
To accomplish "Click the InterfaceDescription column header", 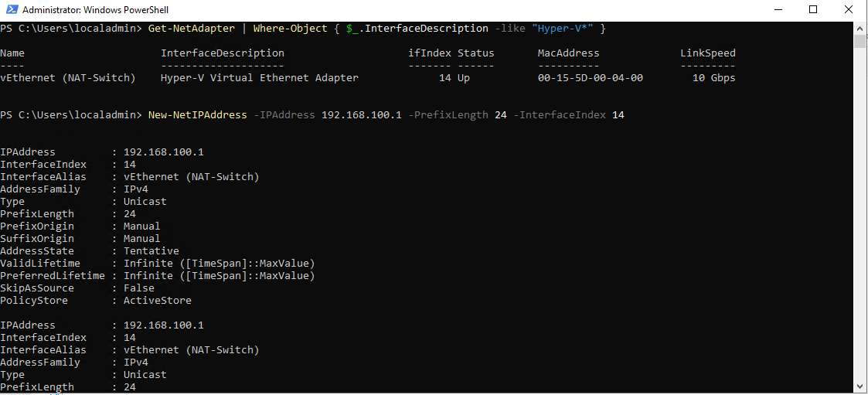I will (x=223, y=54).
